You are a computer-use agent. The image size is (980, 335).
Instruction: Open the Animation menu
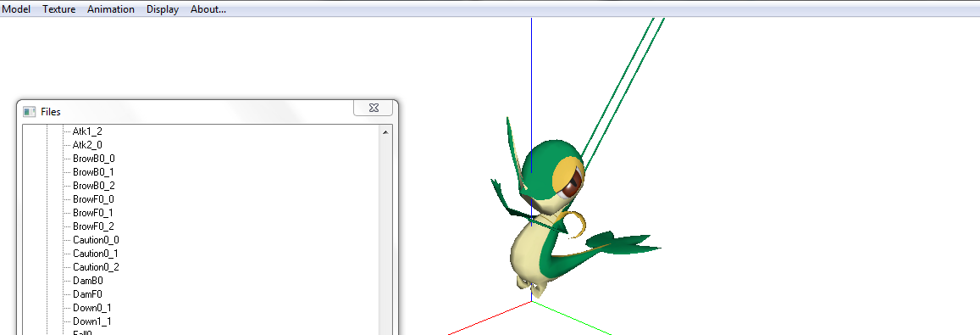tap(111, 9)
